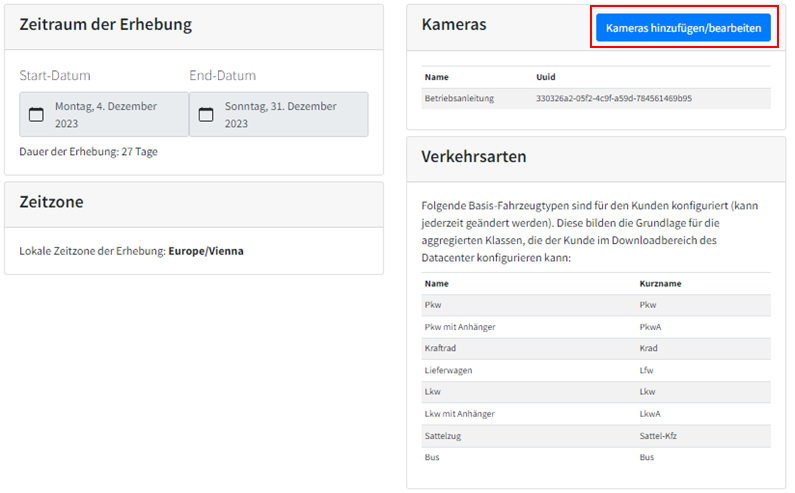Click the Zeitzone heading
Screen dimensions: 795x493
(51, 202)
